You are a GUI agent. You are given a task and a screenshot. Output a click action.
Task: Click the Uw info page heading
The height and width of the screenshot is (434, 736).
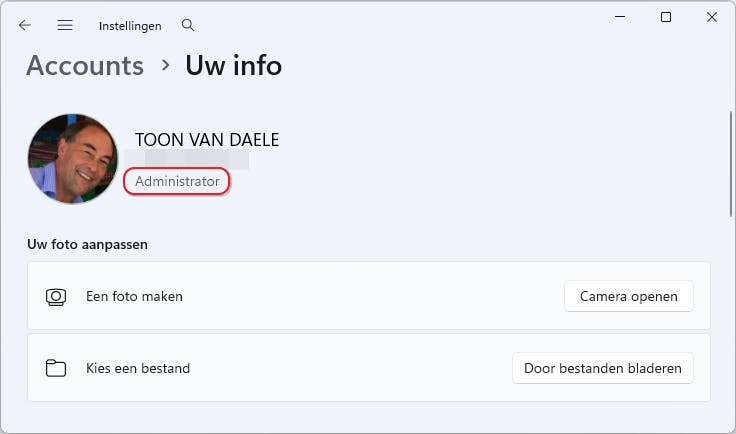[x=233, y=66]
